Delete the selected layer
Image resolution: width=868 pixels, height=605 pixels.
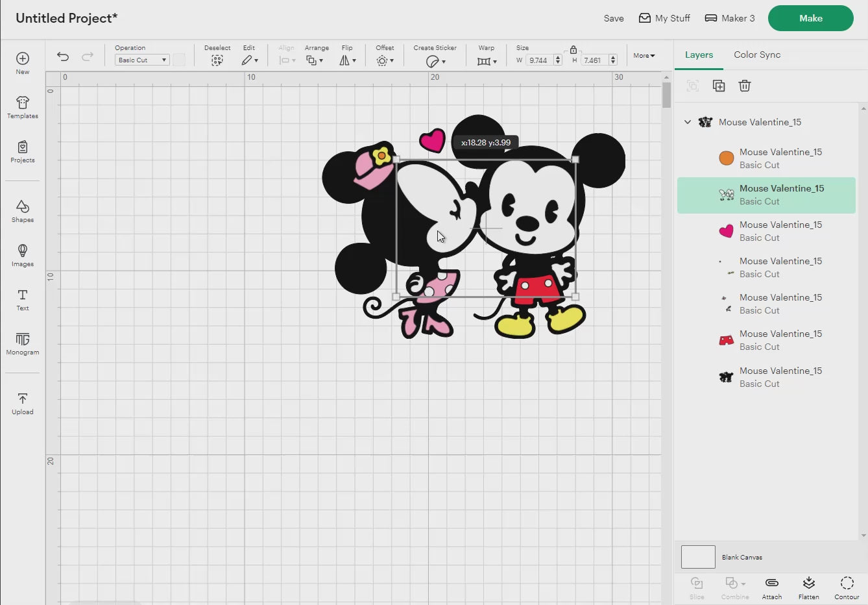point(745,86)
